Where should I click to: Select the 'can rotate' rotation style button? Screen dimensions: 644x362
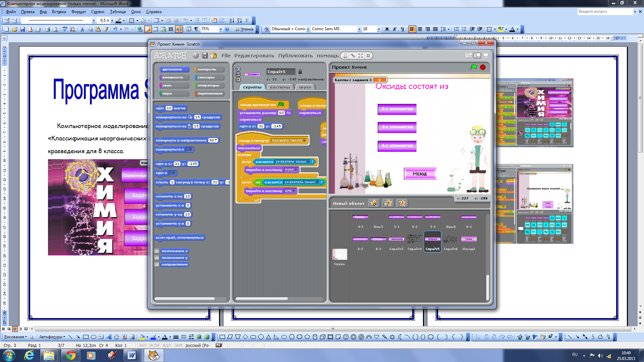coord(238,69)
